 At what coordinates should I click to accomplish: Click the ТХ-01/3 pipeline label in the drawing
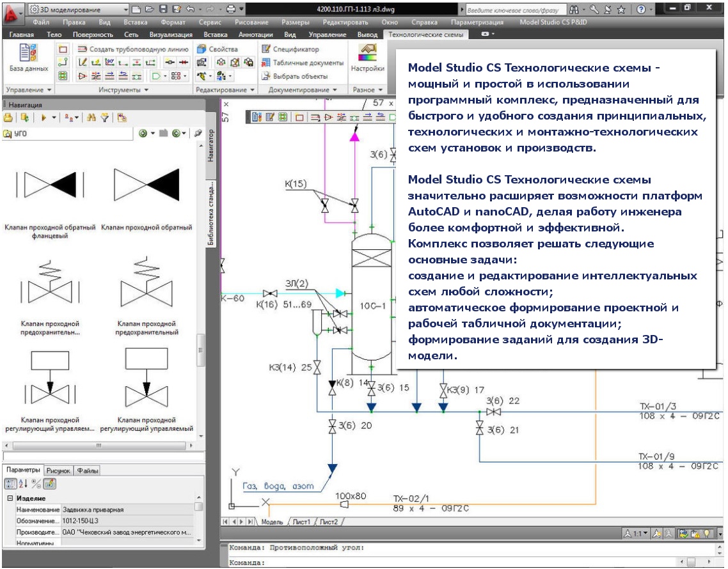coord(658,407)
